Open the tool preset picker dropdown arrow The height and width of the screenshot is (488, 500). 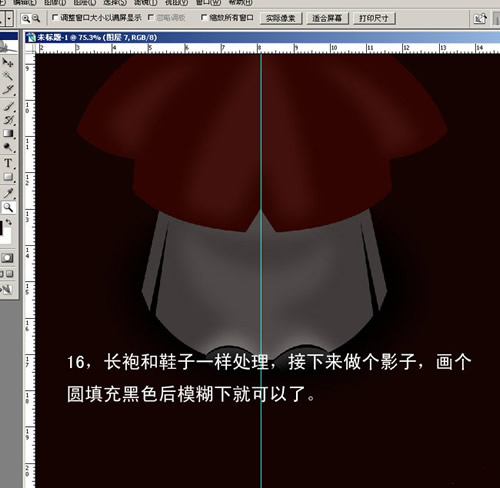pyautogui.click(x=9, y=19)
